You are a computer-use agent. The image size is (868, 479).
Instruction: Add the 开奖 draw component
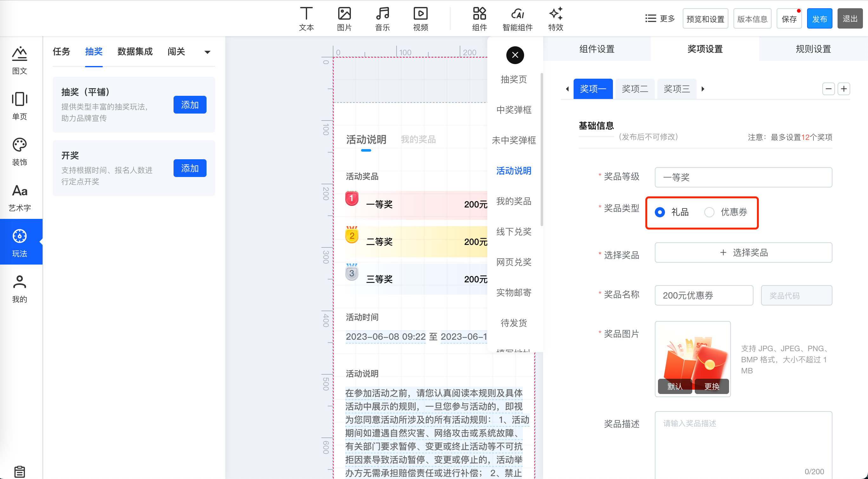coord(190,168)
